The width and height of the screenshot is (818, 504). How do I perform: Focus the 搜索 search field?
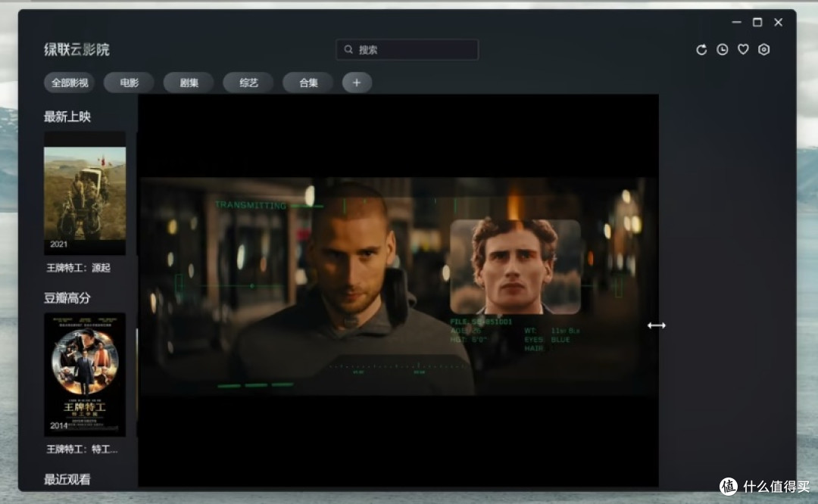coord(407,49)
